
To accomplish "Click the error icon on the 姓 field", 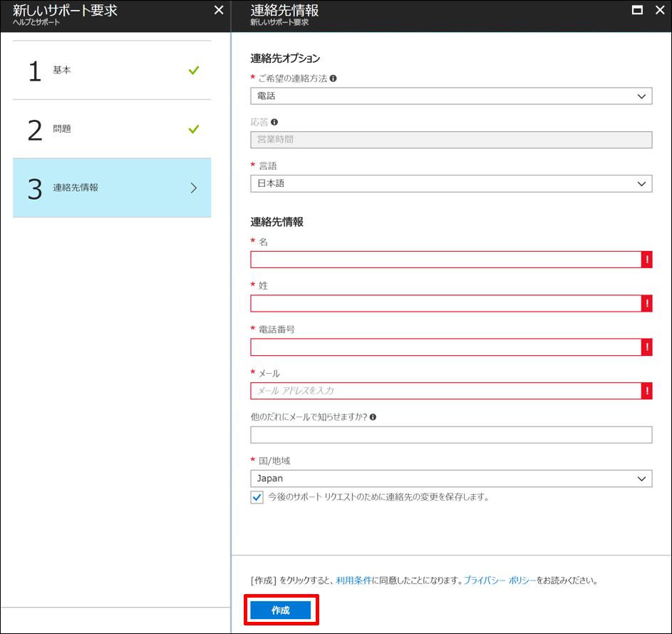I will point(646,303).
